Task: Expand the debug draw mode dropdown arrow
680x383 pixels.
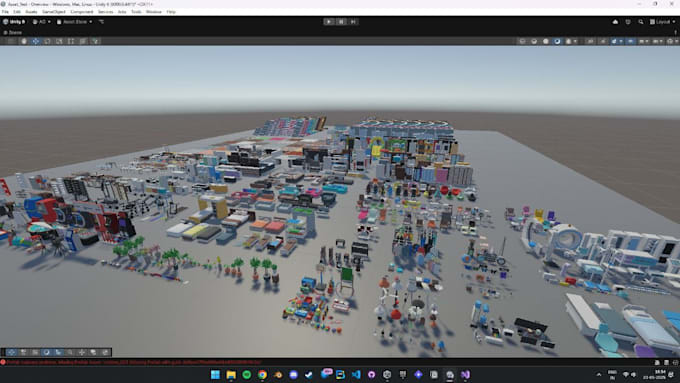Action: (x=575, y=41)
